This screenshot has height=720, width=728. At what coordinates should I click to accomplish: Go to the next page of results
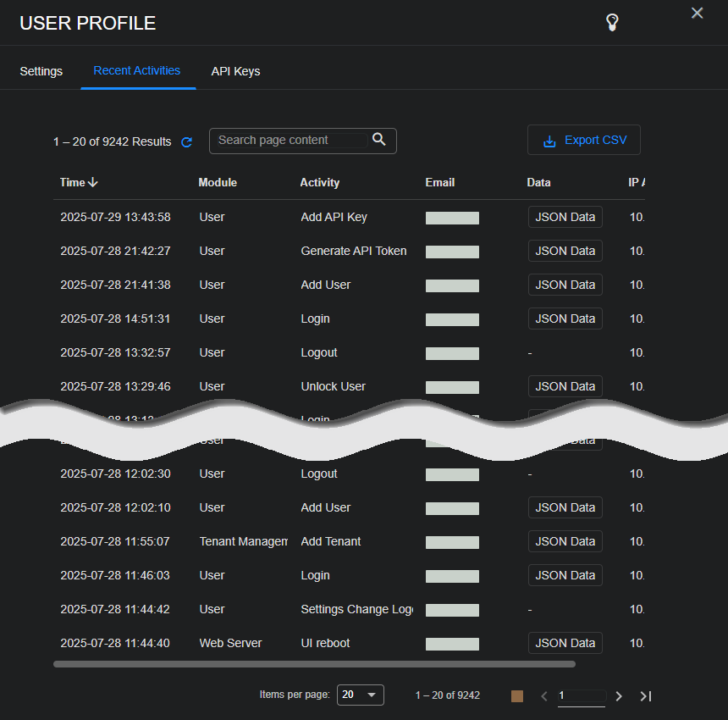pos(619,695)
